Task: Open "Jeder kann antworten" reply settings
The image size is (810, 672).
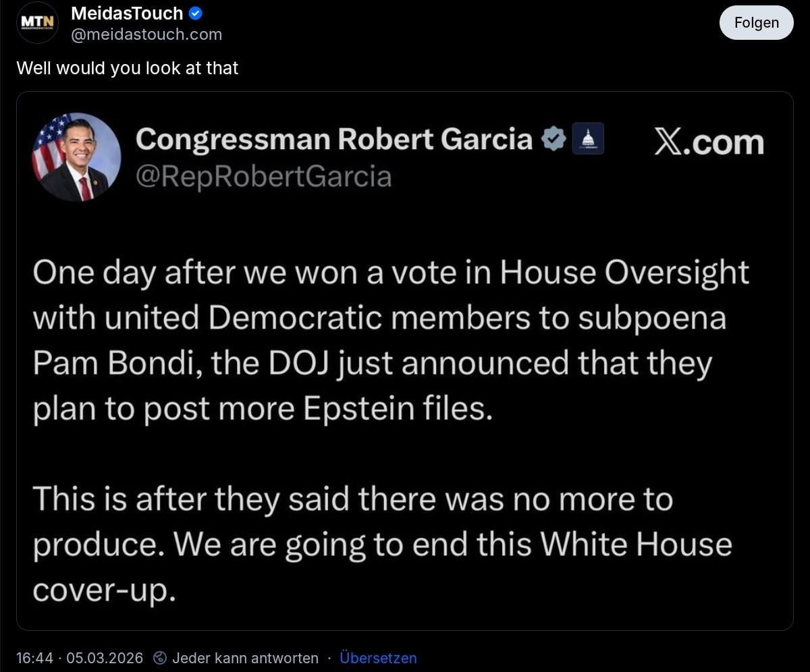Action: pos(245,658)
